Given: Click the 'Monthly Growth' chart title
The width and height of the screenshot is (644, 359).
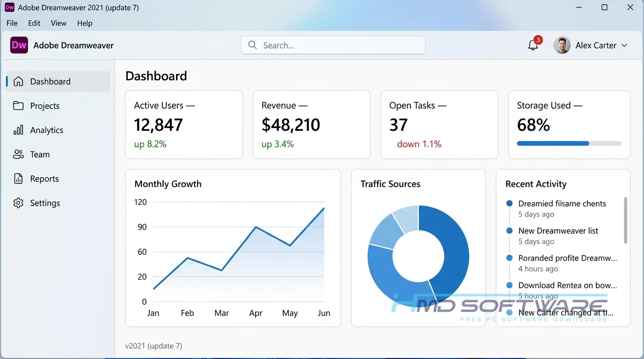Looking at the screenshot, I should pos(168,184).
